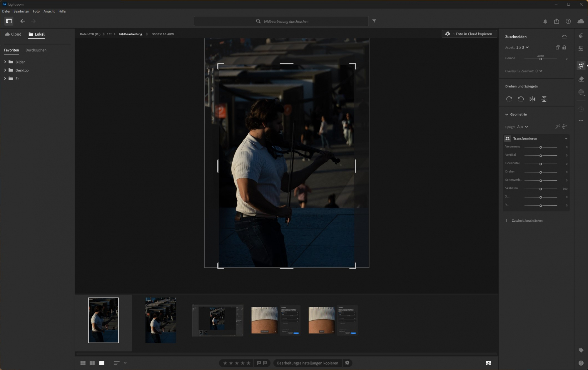The width and height of the screenshot is (588, 370).
Task: Toggle aspect ratio lock icon
Action: pos(564,47)
